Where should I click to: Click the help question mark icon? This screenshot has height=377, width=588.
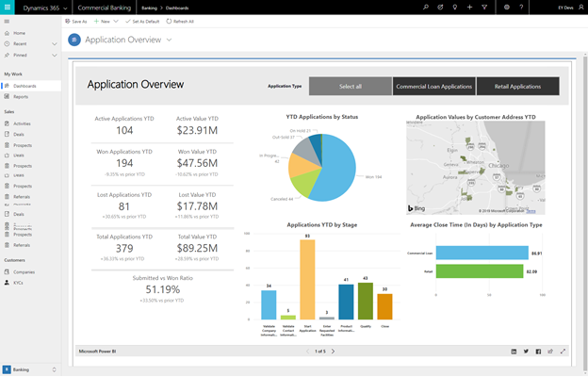[x=523, y=7]
